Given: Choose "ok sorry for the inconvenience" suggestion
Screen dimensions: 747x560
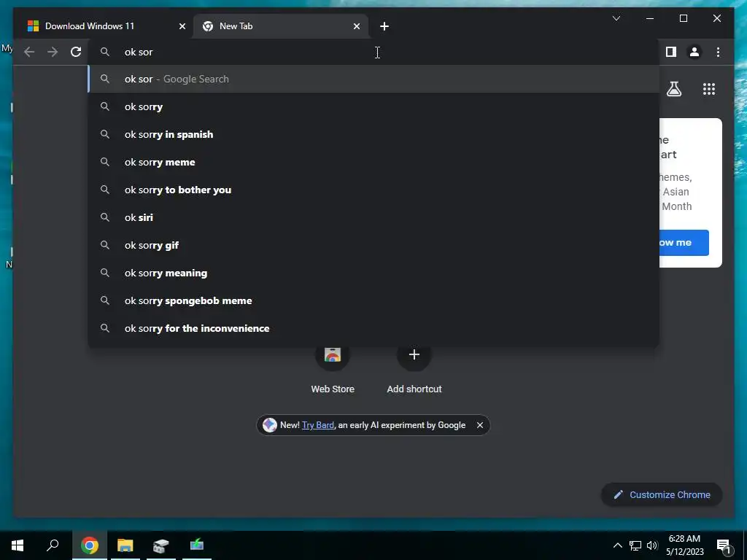Looking at the screenshot, I should click(373, 328).
